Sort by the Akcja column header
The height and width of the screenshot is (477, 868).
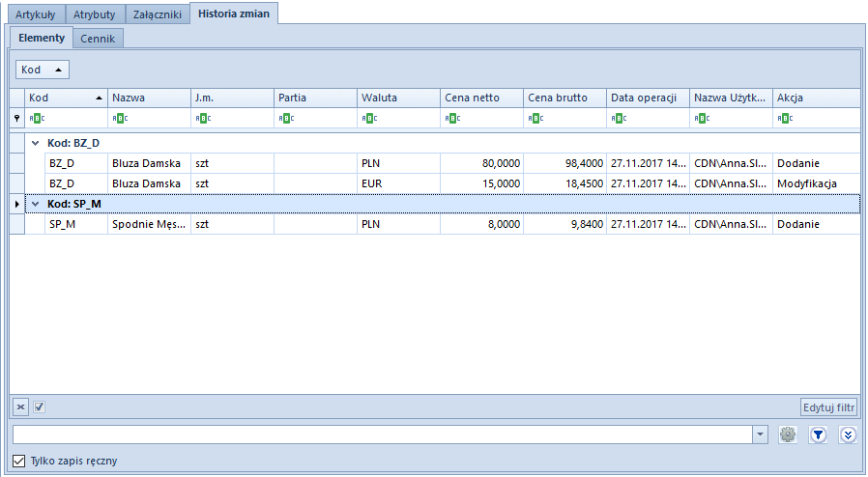pyautogui.click(x=816, y=98)
